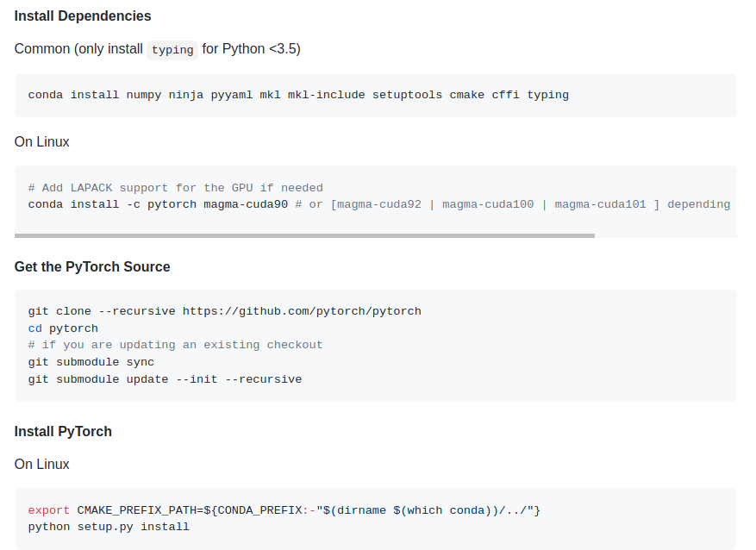This screenshot has height=550, width=756.
Task: Click the "# Add LAPACK support" comment line
Action: (x=175, y=188)
